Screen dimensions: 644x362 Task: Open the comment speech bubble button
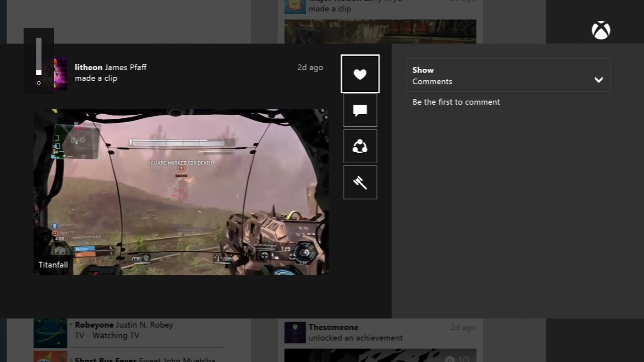click(360, 110)
